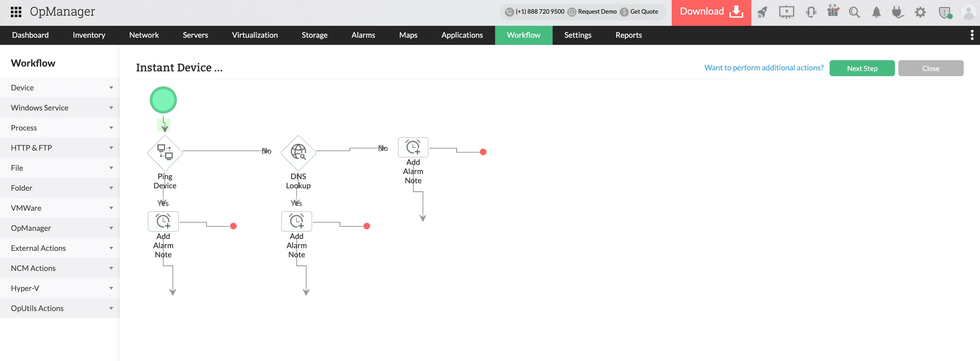This screenshot has height=361, width=980.
Task: Expand the External Actions category
Action: (60, 248)
